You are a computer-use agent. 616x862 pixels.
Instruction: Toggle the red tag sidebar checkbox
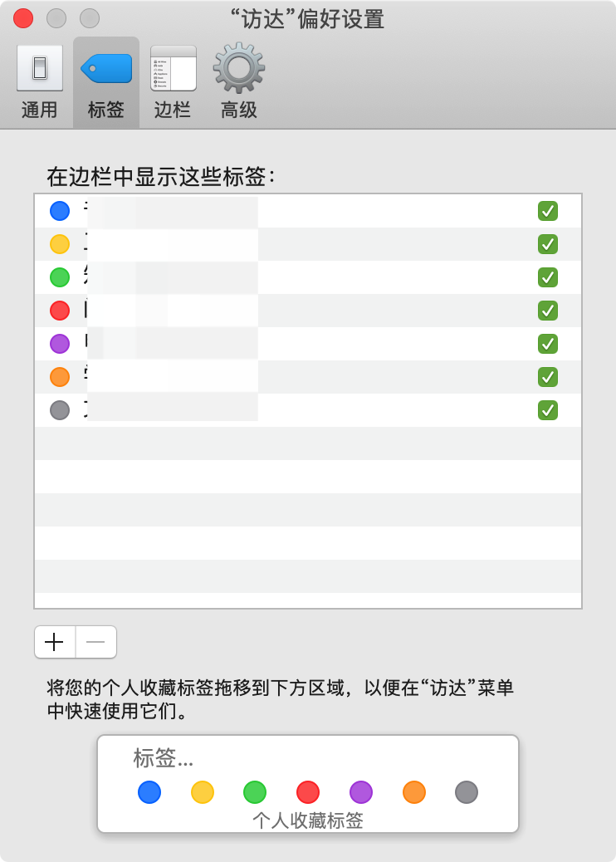coord(547,311)
